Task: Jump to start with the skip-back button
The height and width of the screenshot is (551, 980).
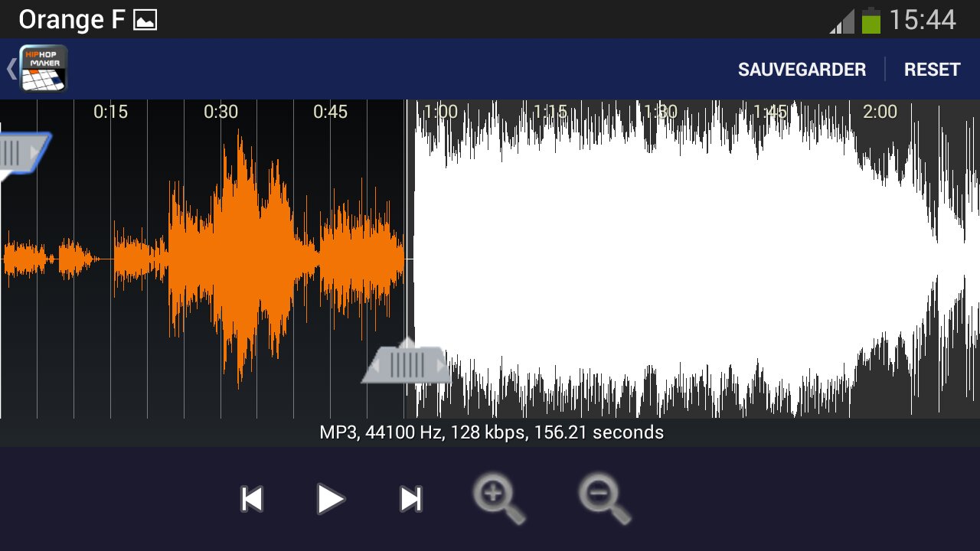Action: (252, 499)
